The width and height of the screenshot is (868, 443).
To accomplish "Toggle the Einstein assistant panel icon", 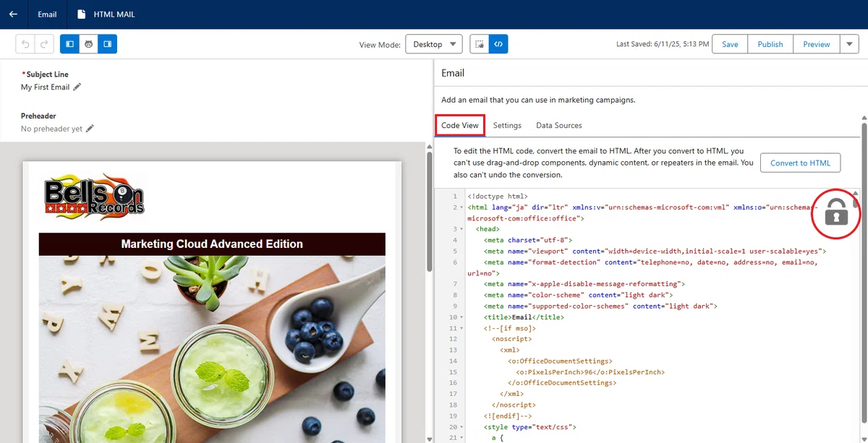I will pos(88,44).
